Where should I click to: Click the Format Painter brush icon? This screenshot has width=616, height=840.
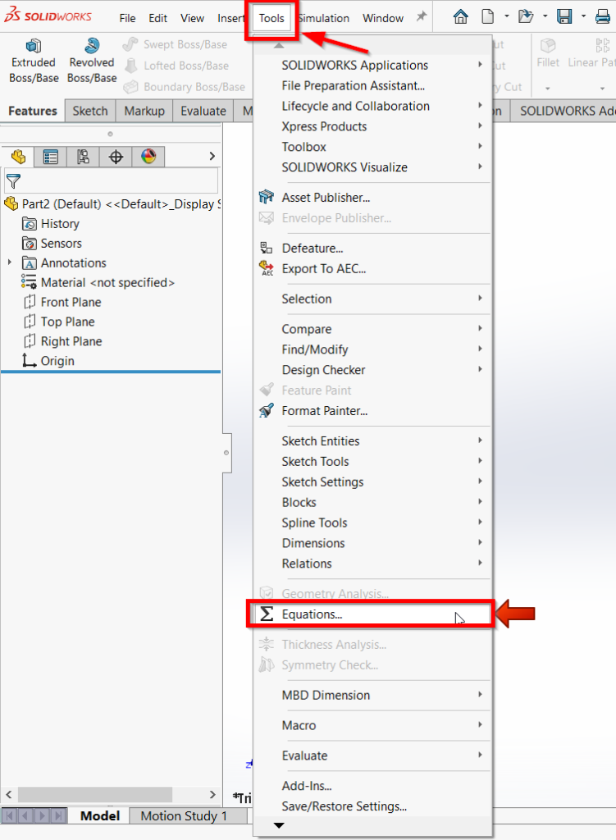point(267,411)
